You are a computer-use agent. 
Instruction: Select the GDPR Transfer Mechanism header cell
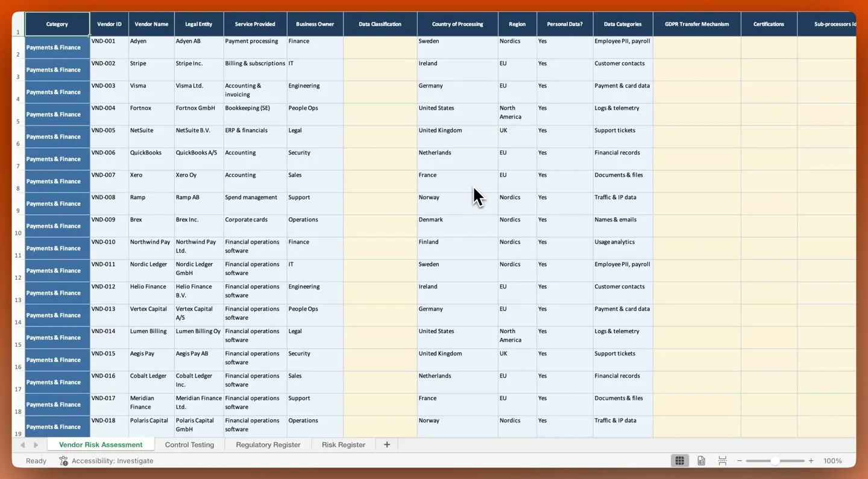click(x=697, y=24)
